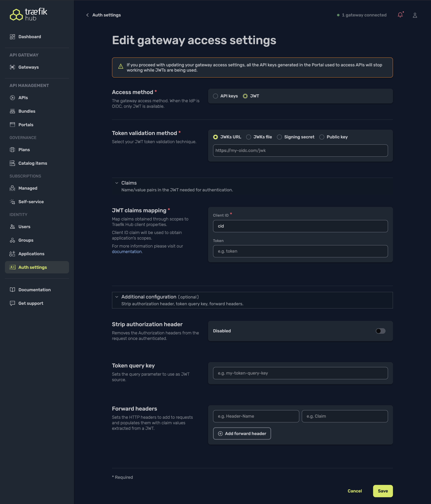Screen dimensions: 431x504
Task: Open the documentation link
Action: (x=127, y=252)
